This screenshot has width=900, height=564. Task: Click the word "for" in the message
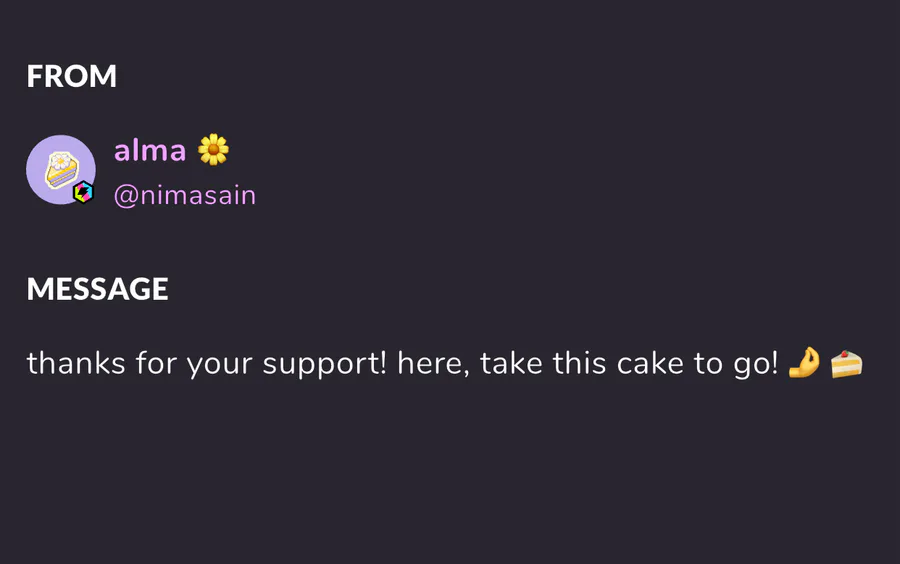[x=156, y=363]
